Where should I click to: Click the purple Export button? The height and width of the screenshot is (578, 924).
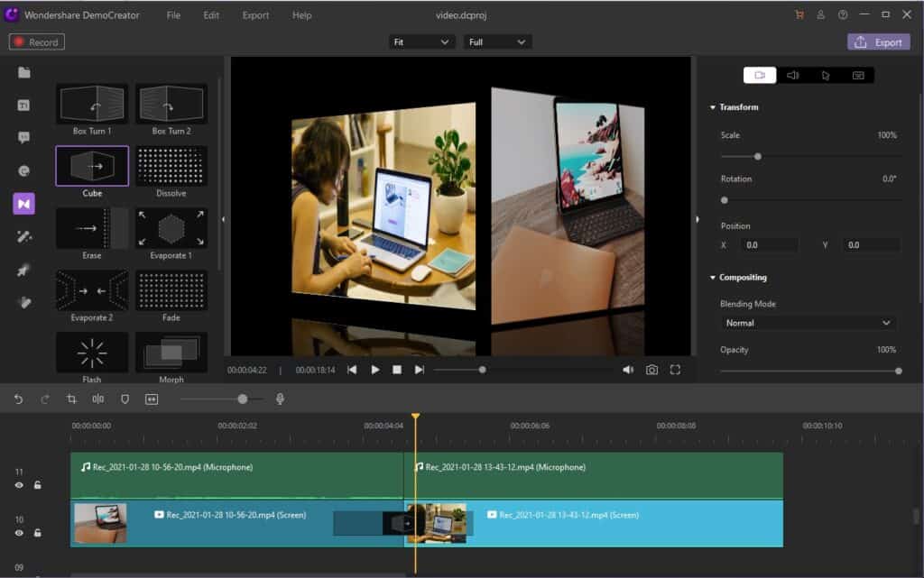878,42
